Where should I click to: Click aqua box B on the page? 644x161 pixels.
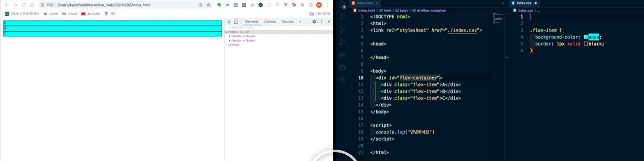(x=113, y=28)
